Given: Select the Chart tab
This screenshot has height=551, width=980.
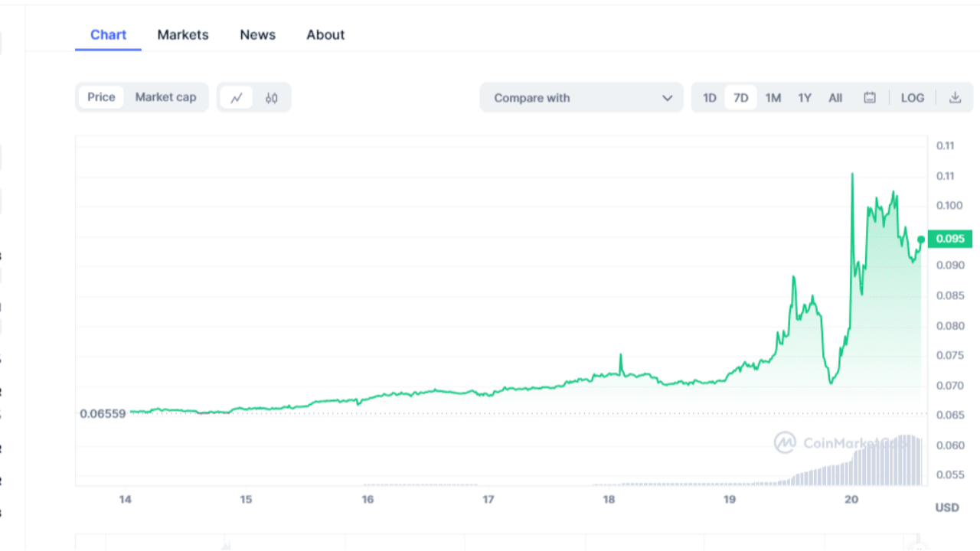Looking at the screenshot, I should (x=108, y=34).
